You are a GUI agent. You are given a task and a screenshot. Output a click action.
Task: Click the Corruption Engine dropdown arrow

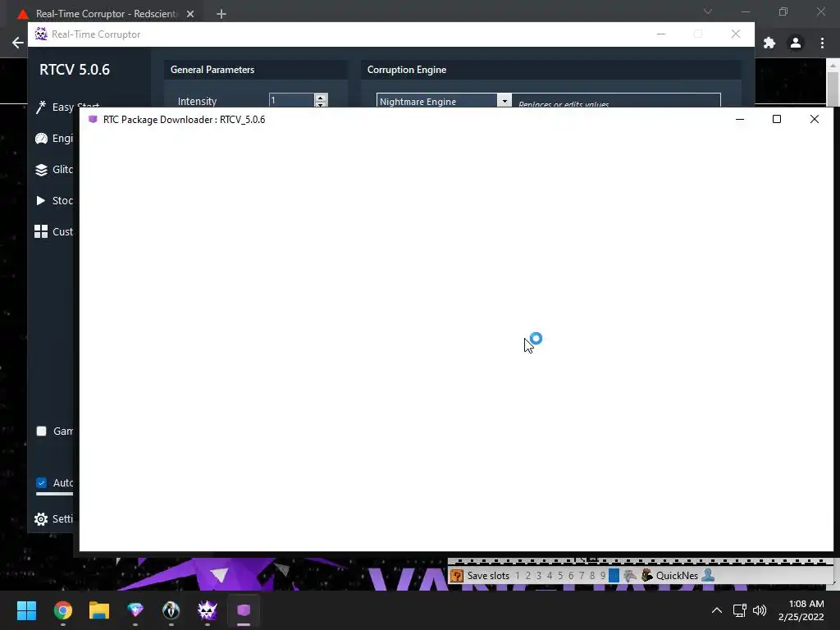pyautogui.click(x=504, y=100)
